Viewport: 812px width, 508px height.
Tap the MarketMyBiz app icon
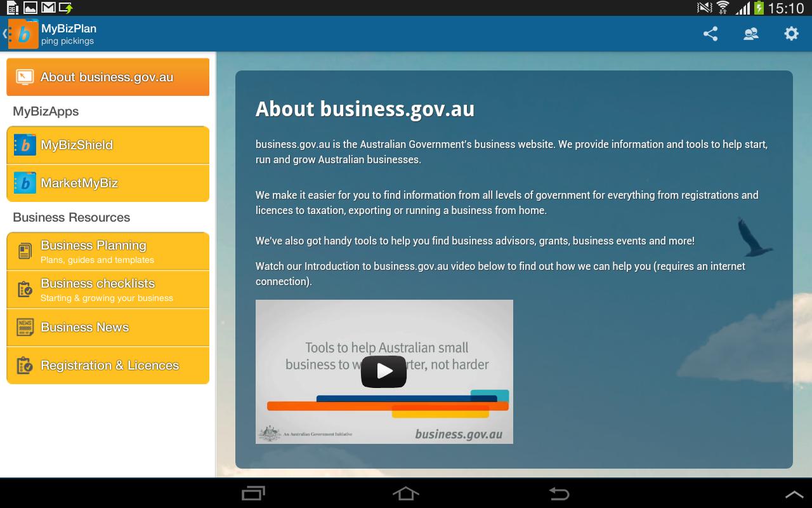pyautogui.click(x=24, y=183)
